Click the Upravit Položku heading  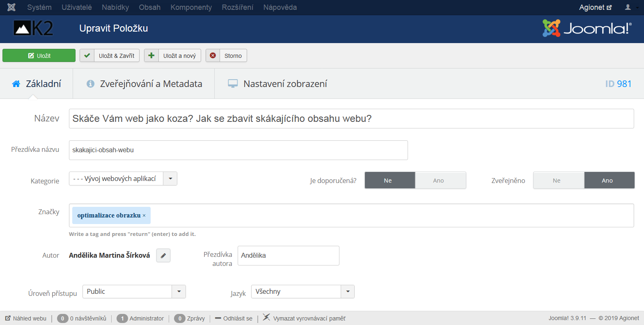pos(114,28)
